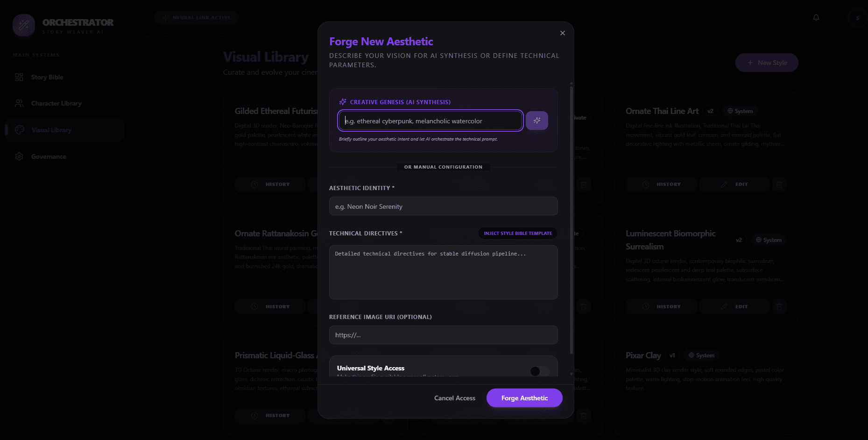
Task: Click Cancel Access
Action: click(x=454, y=398)
